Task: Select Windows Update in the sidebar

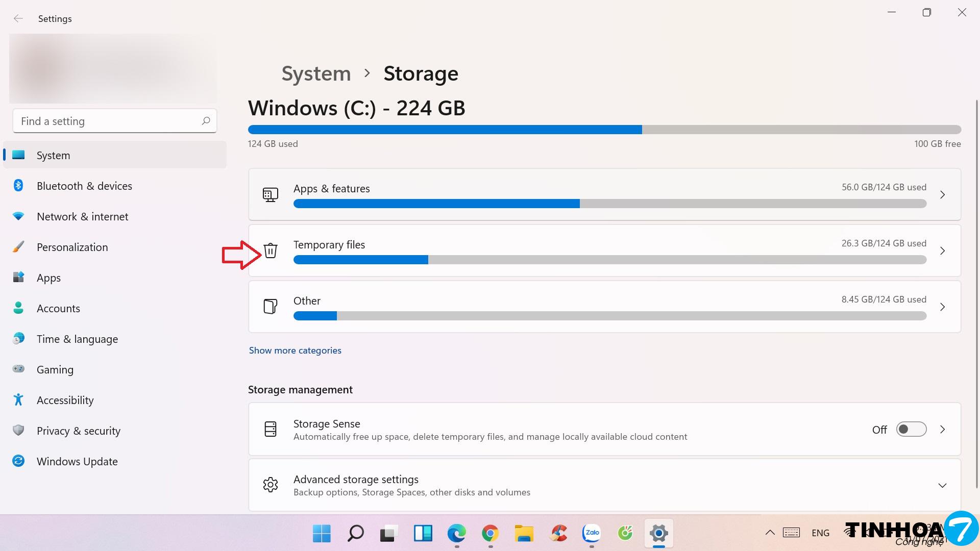Action: tap(77, 462)
